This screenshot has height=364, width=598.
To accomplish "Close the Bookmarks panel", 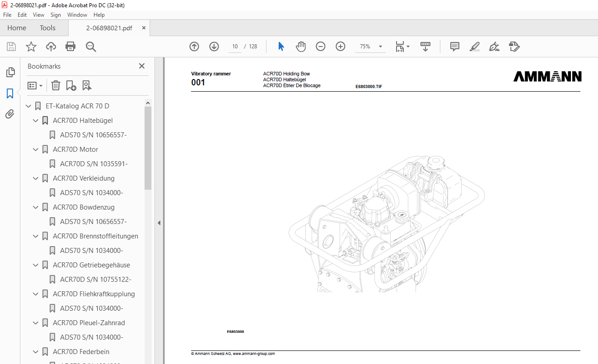I will pyautogui.click(x=142, y=66).
